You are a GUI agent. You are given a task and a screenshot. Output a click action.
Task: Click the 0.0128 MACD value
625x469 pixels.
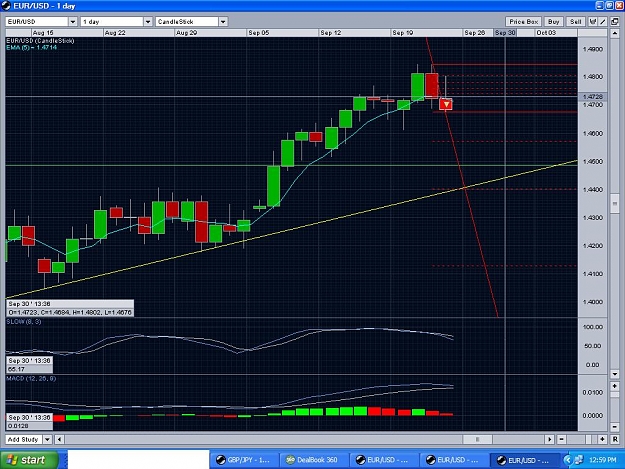[x=18, y=426]
